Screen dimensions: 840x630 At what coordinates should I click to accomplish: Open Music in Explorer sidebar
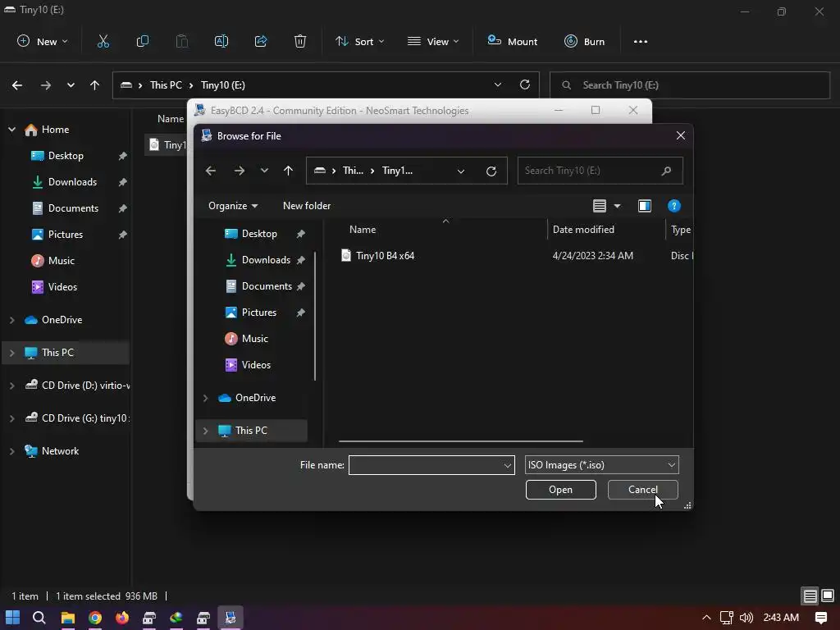pos(61,261)
